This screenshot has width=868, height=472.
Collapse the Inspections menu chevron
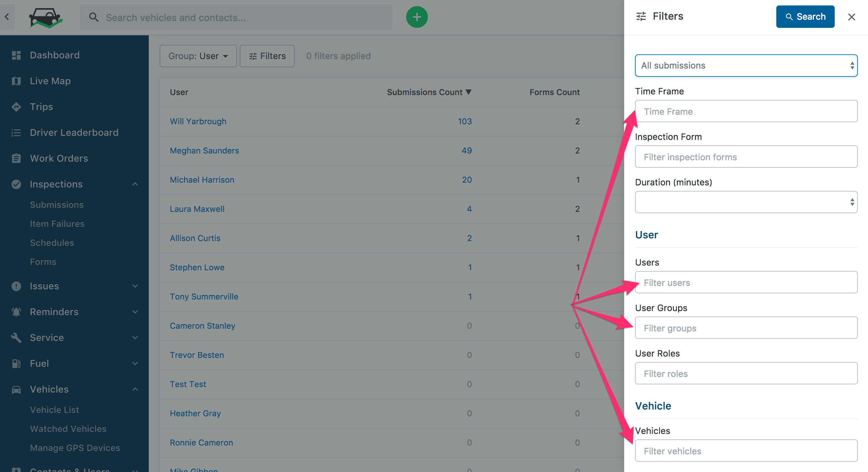click(x=135, y=184)
